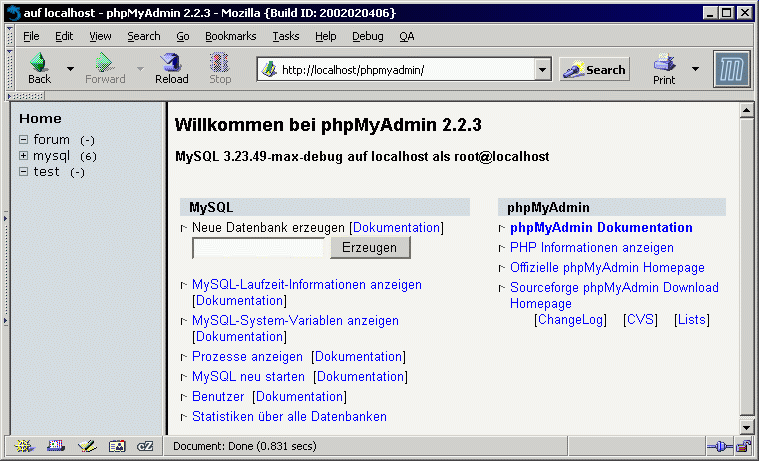Viewport: 759px width, 461px height.
Task: Click the Mozilla M throbber logo
Action: (732, 69)
